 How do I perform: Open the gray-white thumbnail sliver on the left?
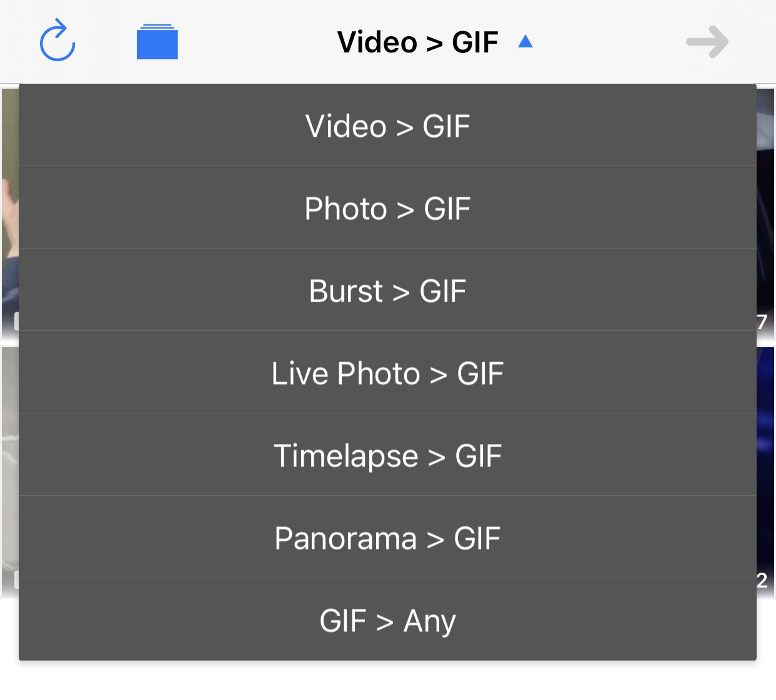pyautogui.click(x=10, y=473)
